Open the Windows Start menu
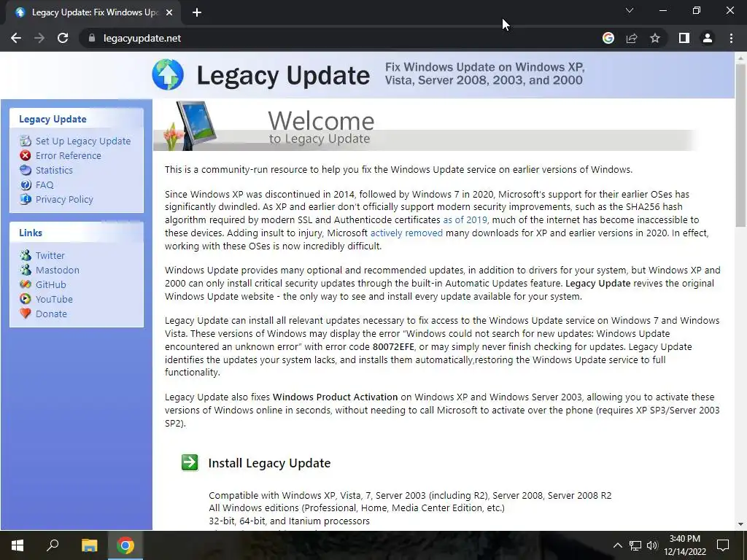This screenshot has width=747, height=560. (x=18, y=545)
